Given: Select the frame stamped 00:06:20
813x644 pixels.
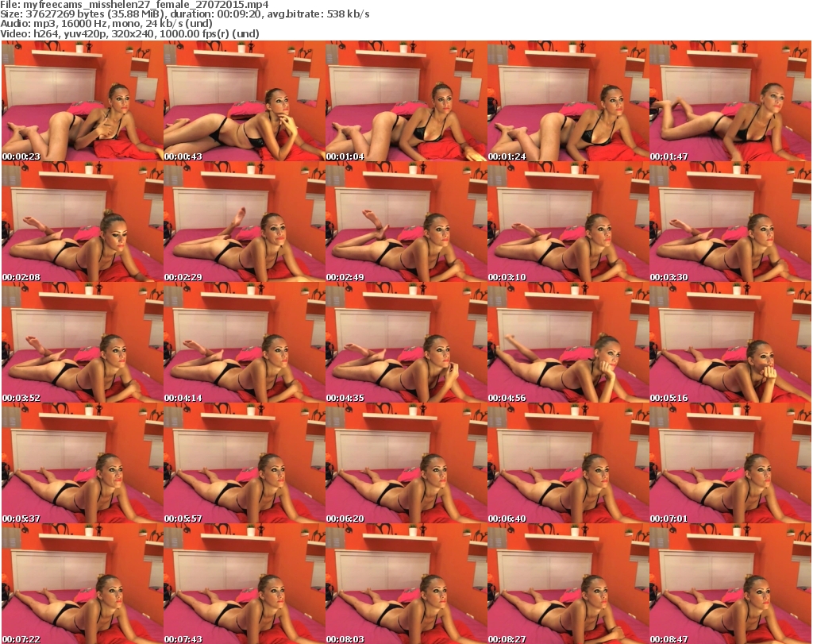Looking at the screenshot, I should [406, 463].
